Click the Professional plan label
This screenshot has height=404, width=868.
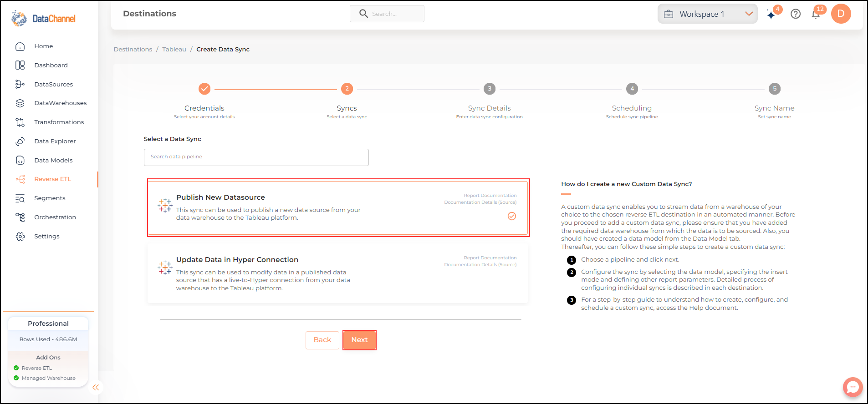coord(48,323)
